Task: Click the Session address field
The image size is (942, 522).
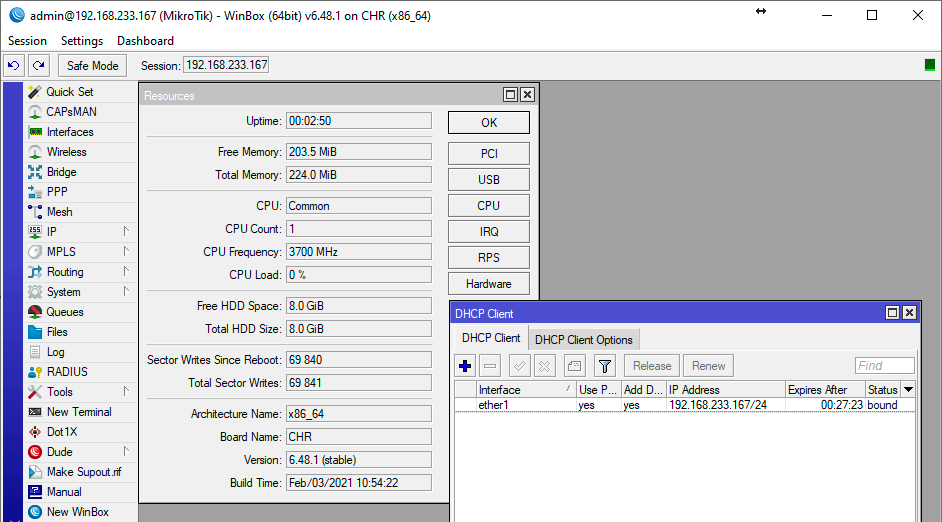Action: (x=226, y=65)
